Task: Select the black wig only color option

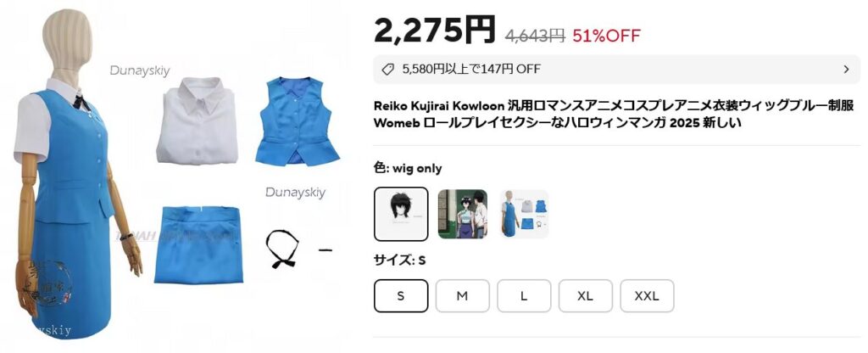Action: [x=401, y=214]
